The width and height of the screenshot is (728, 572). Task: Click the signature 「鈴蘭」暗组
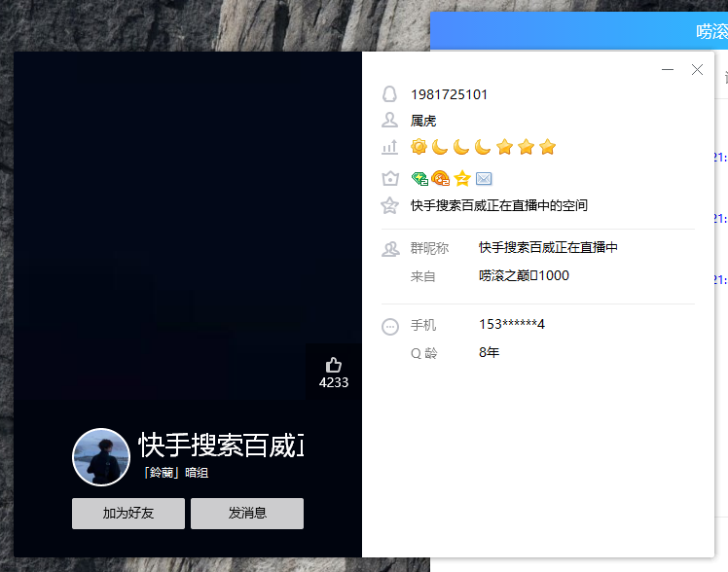pos(176,473)
